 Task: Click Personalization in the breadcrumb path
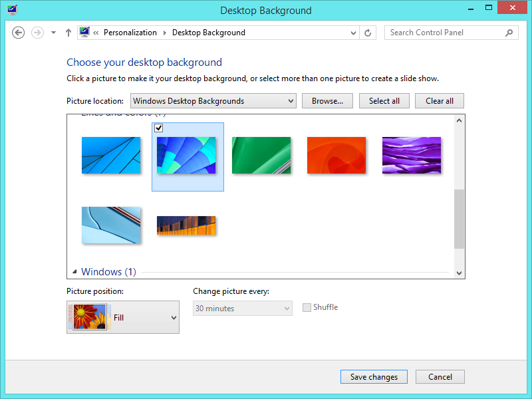point(130,33)
